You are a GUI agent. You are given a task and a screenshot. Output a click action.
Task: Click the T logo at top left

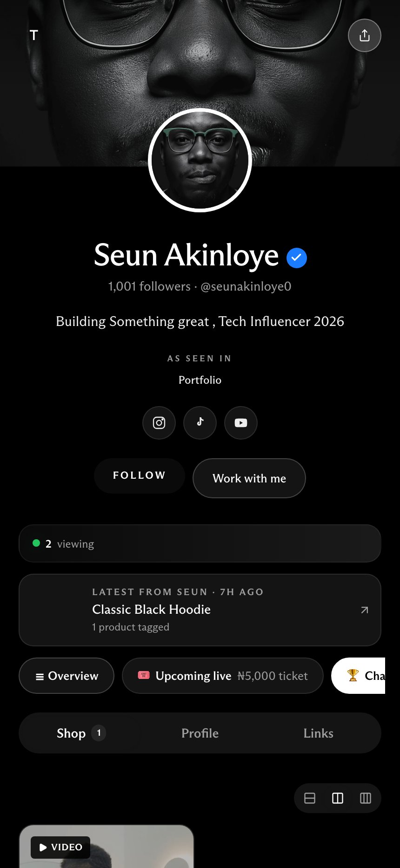34,35
